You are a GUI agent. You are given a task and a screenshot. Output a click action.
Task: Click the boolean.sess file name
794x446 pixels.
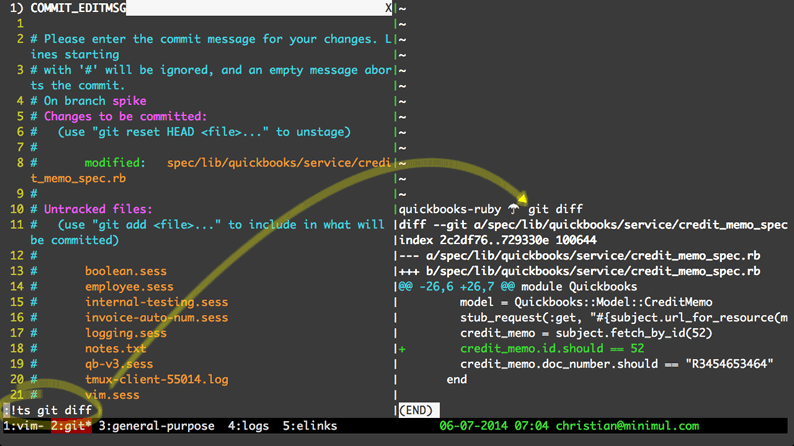click(x=126, y=271)
